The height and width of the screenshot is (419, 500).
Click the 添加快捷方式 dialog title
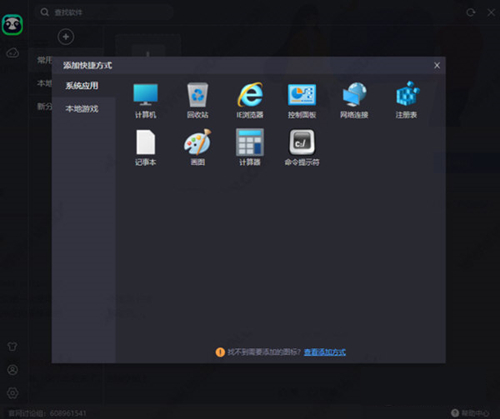pyautogui.click(x=88, y=65)
